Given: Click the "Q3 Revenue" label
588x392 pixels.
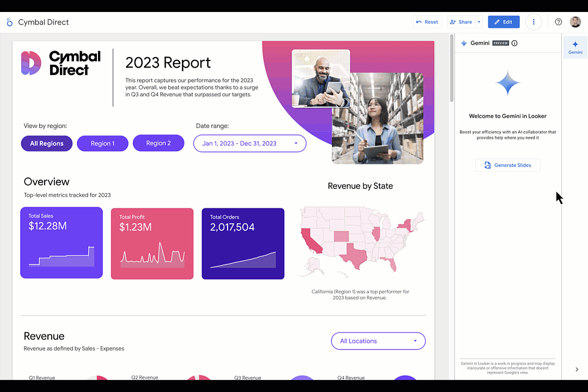Looking at the screenshot, I should [248, 378].
